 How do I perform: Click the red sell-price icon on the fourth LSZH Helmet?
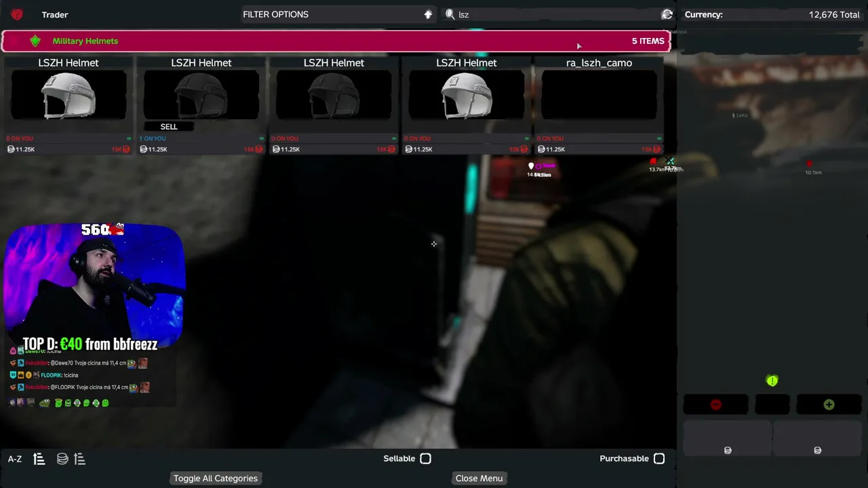click(x=524, y=149)
